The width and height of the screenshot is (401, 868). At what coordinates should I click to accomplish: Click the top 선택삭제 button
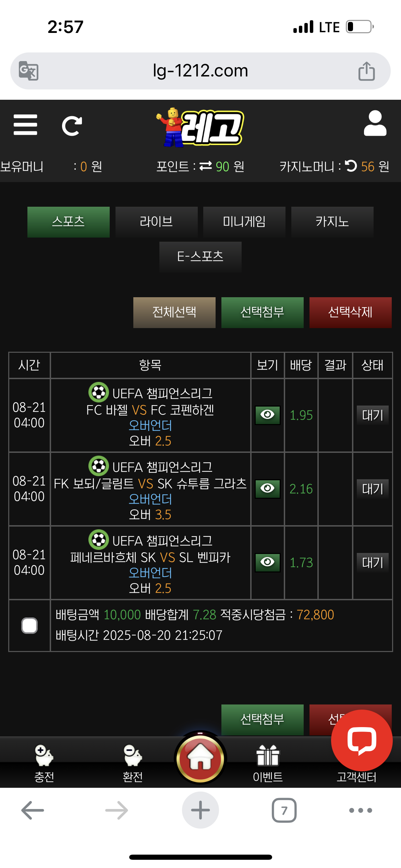[350, 312]
